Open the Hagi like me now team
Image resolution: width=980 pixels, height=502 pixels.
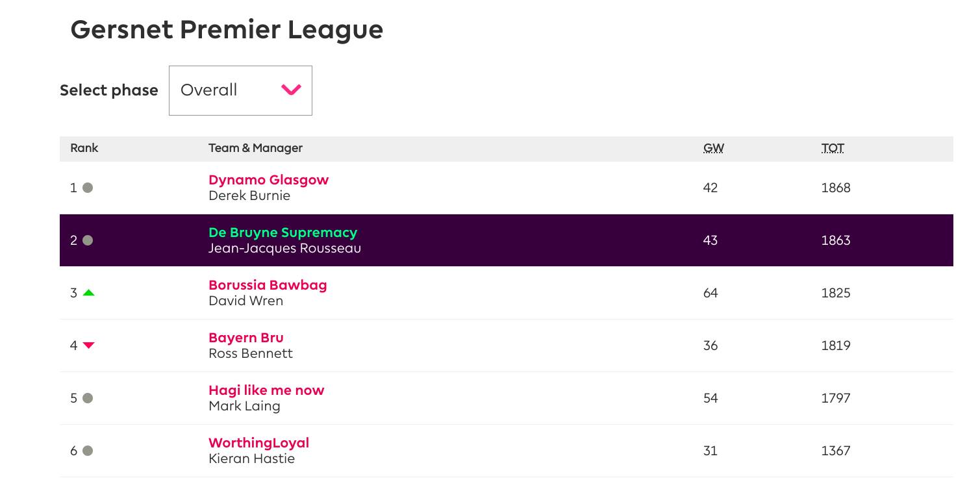[266, 390]
